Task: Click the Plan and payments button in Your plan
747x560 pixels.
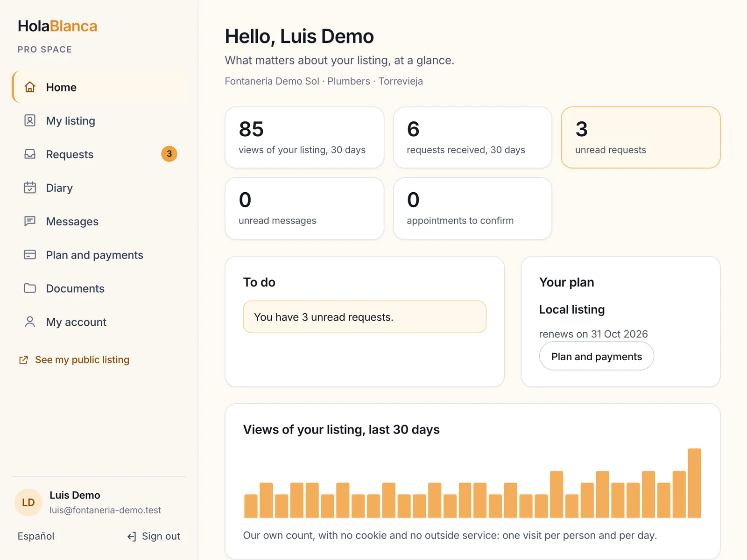Action: pyautogui.click(x=596, y=356)
